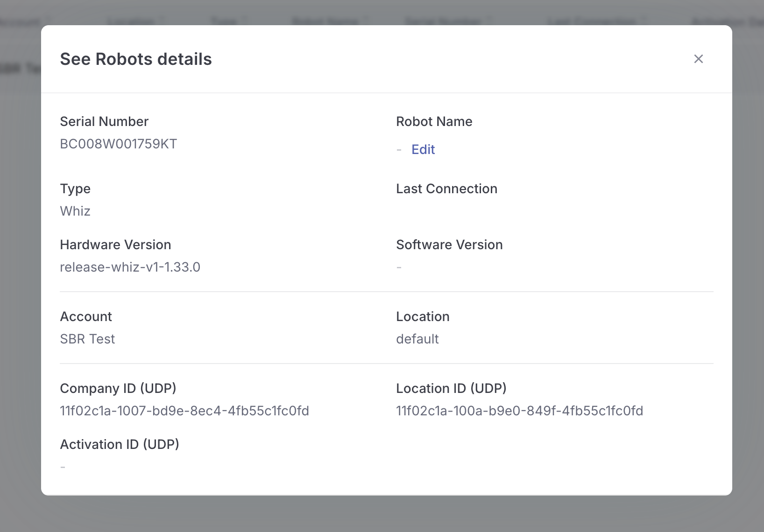Click the Type field label
This screenshot has height=532, width=764.
pos(75,189)
